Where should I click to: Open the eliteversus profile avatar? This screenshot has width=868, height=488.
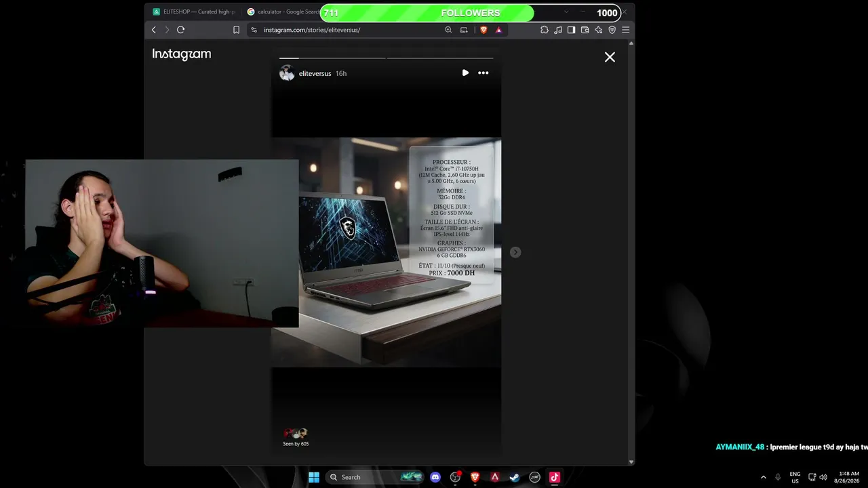[x=287, y=73]
